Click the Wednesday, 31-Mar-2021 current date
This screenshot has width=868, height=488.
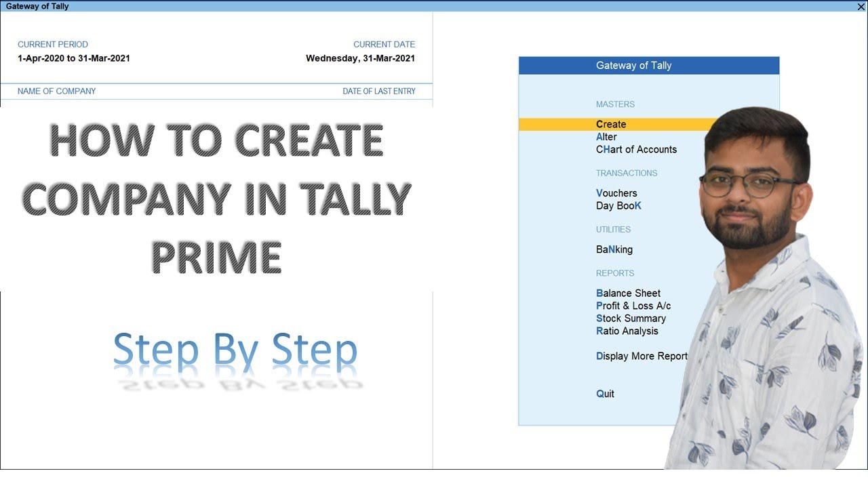[x=360, y=58]
